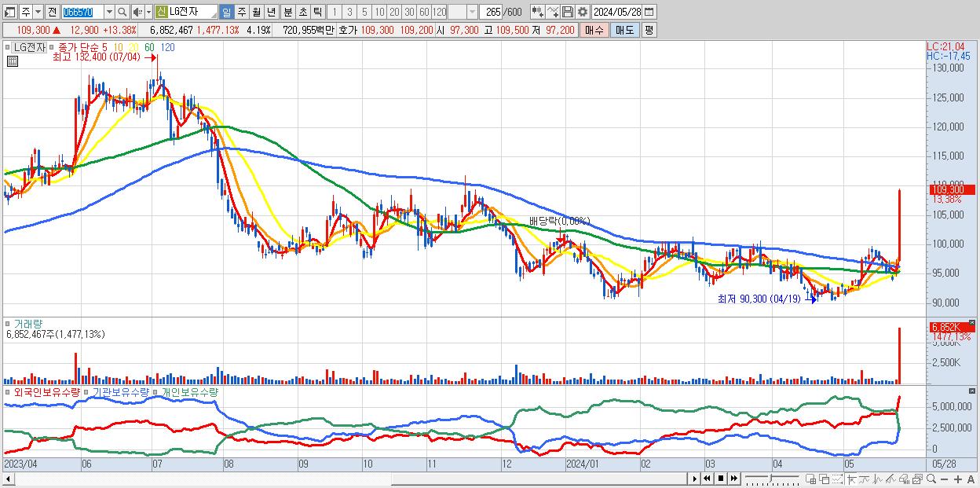This screenshot has height=488, width=980.
Task: Choose the 30 interval button
Action: [x=409, y=12]
